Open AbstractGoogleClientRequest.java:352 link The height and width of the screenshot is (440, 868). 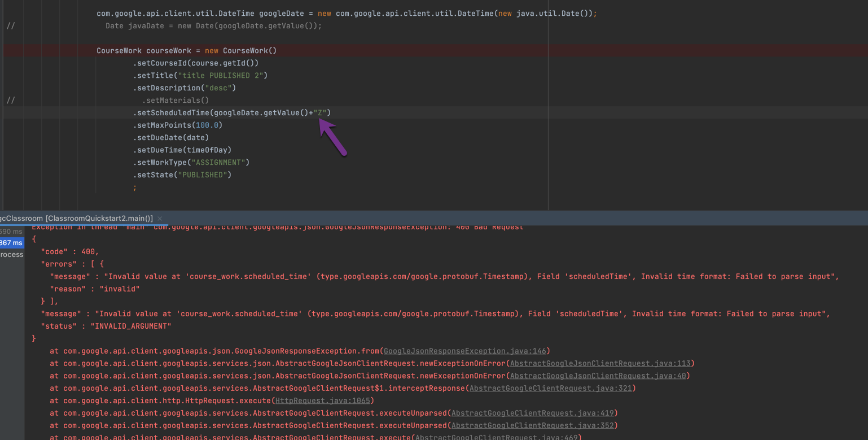533,425
